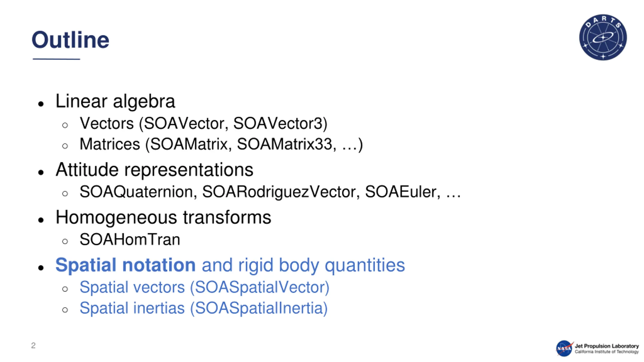This screenshot has width=644, height=362.
Task: Click the Jet Propulsion Laboratory text
Action: 607,346
